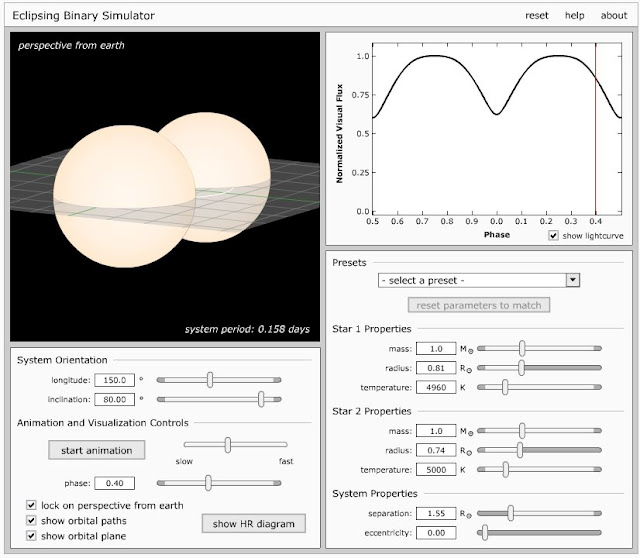Screen dimensions: 640x558
Task: Click the Star 1 mass slider
Action: point(539,349)
